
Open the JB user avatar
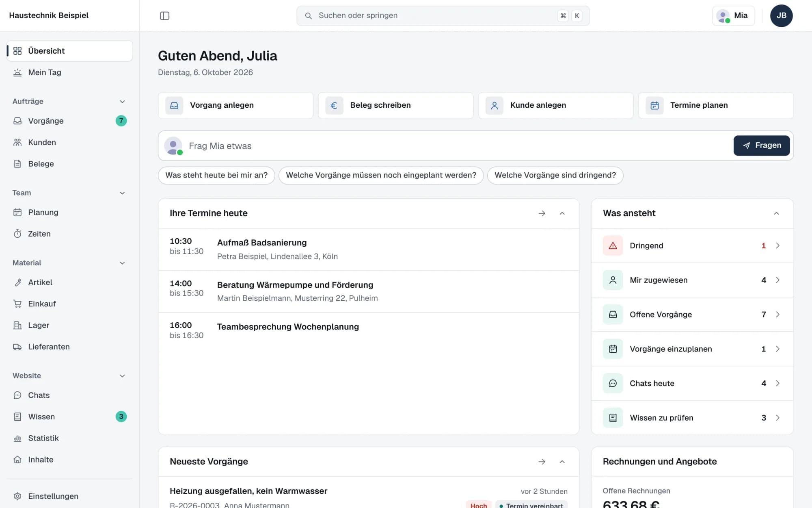(781, 15)
